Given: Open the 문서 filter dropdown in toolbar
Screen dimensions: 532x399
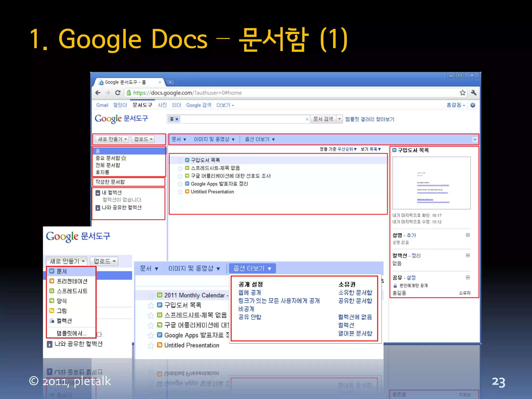Looking at the screenshot, I should (x=179, y=139).
